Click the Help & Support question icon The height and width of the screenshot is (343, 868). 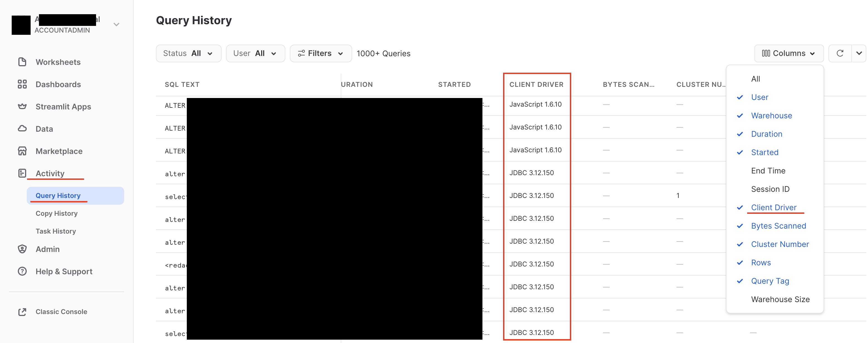22,271
